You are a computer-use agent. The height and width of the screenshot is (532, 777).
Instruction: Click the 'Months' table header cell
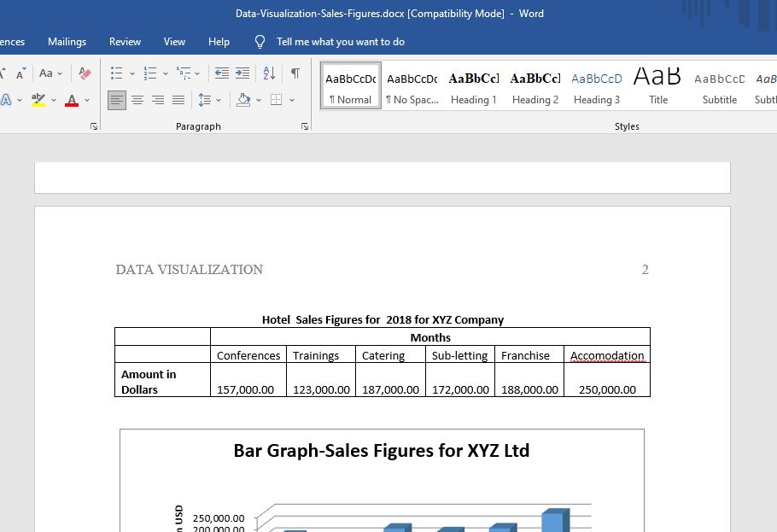(x=430, y=337)
